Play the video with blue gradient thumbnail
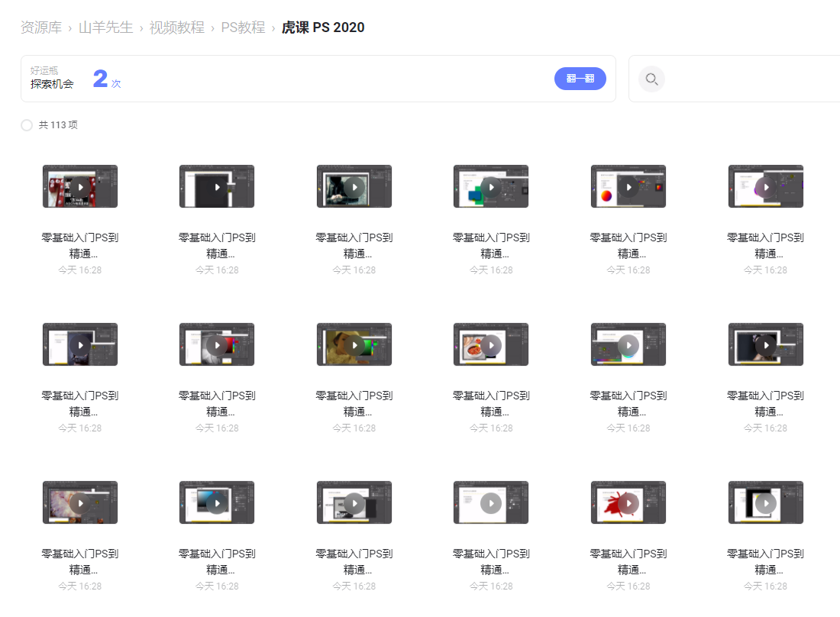This screenshot has width=840, height=617. (217, 503)
